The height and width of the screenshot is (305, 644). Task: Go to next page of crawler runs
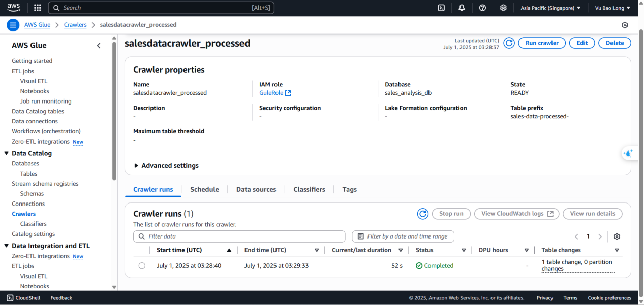tap(600, 236)
